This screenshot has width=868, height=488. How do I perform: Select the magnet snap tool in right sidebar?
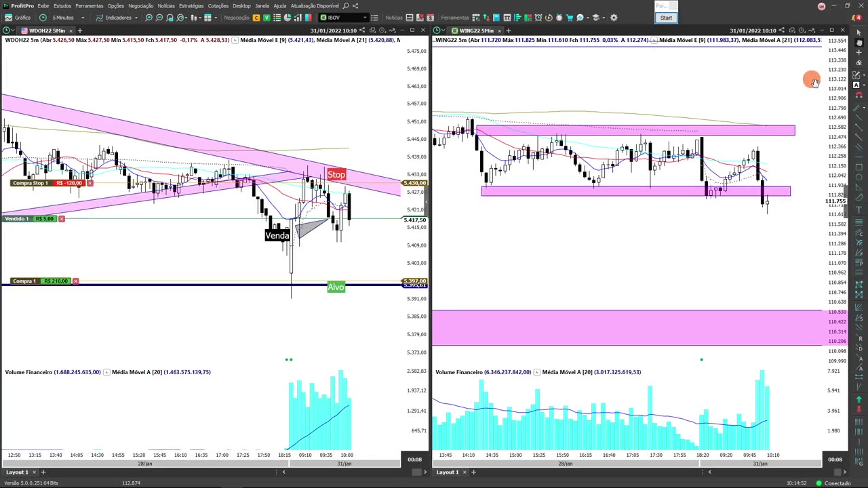[859, 95]
